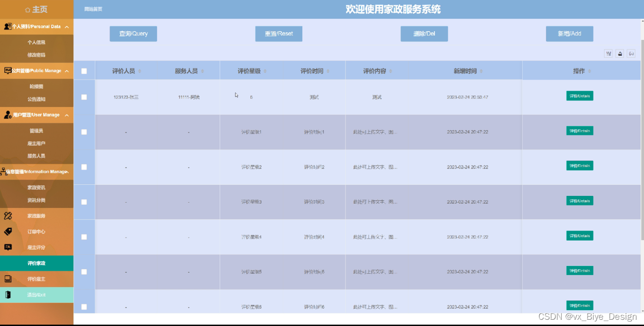Open Details for the 评价星级5 row
The height and width of the screenshot is (326, 644).
[580, 271]
